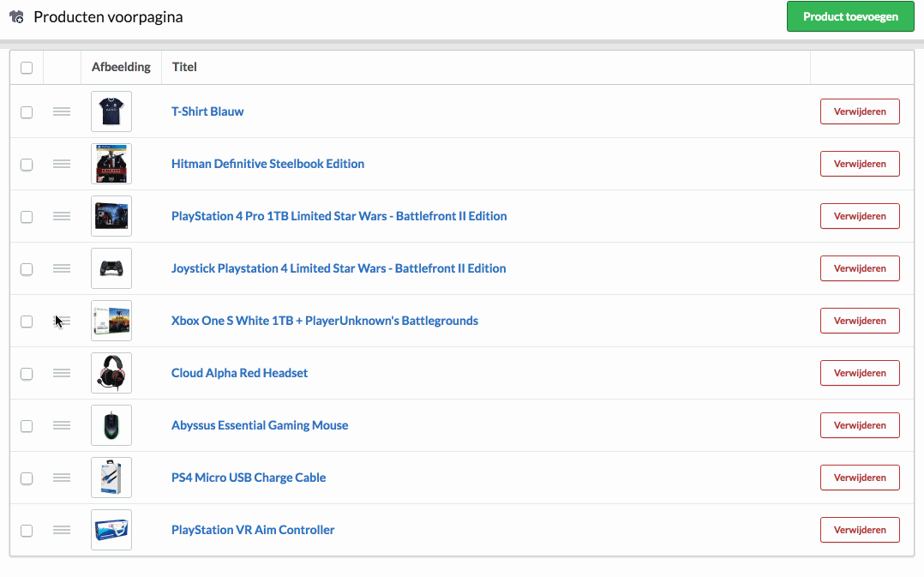Click the Afbeelding column header
Viewport: 924px width, 577px height.
[121, 67]
